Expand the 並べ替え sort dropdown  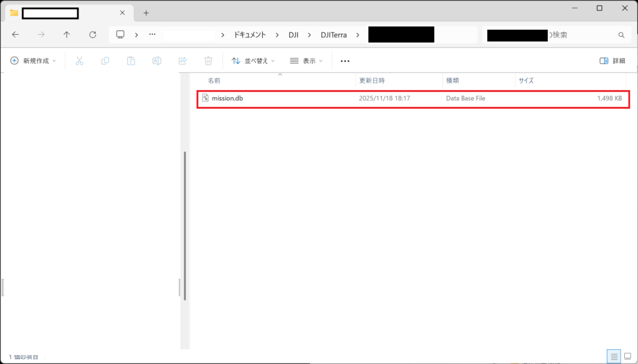pyautogui.click(x=253, y=61)
